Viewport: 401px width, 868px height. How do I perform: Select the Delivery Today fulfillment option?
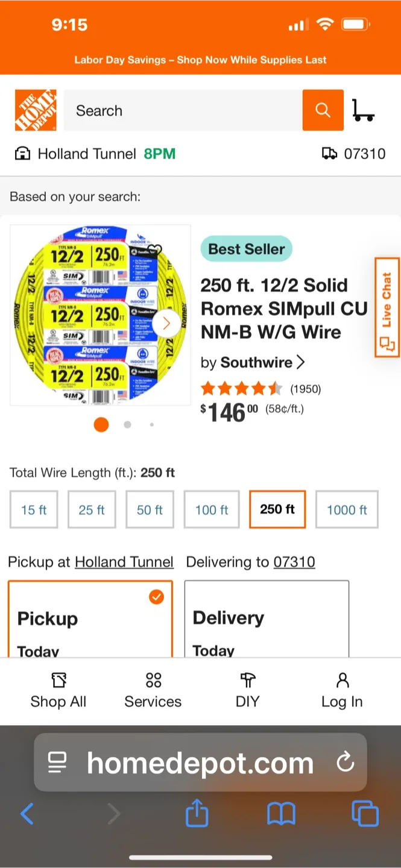click(x=267, y=619)
